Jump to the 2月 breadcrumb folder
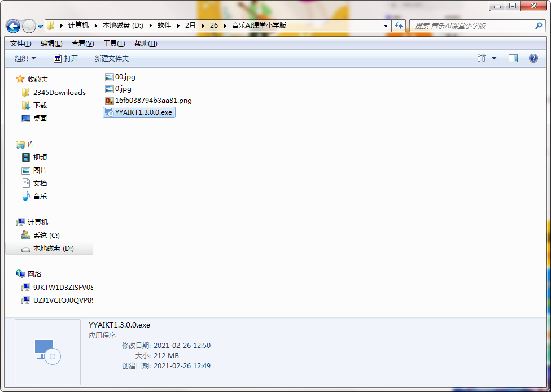551x392 pixels. [x=190, y=25]
